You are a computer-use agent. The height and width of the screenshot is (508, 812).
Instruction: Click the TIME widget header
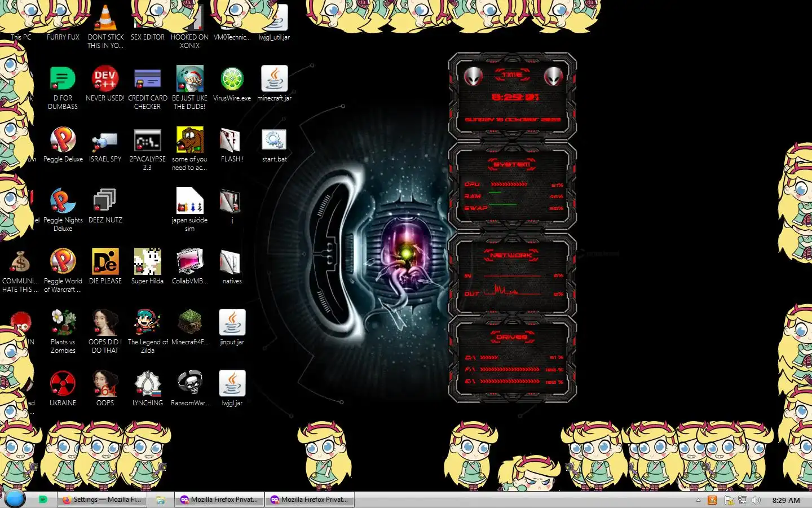click(512, 75)
